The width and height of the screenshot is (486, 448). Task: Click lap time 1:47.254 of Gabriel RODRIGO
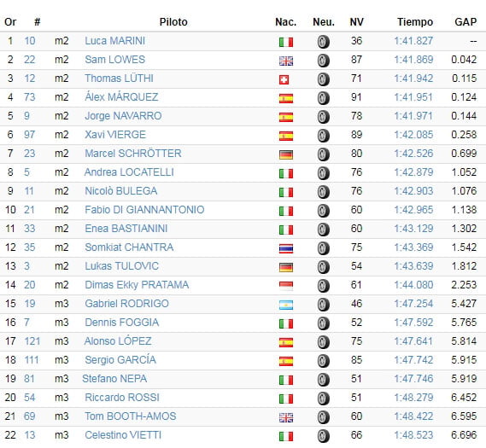413,304
